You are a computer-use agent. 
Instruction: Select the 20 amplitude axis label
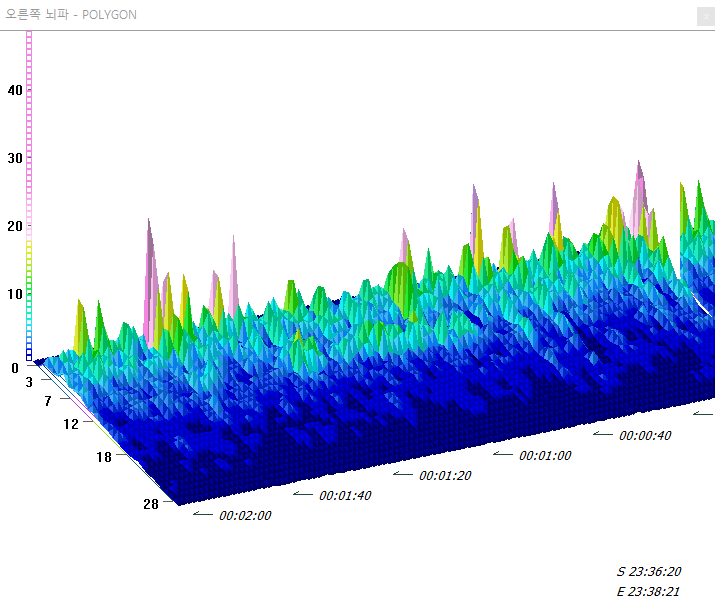(14, 226)
